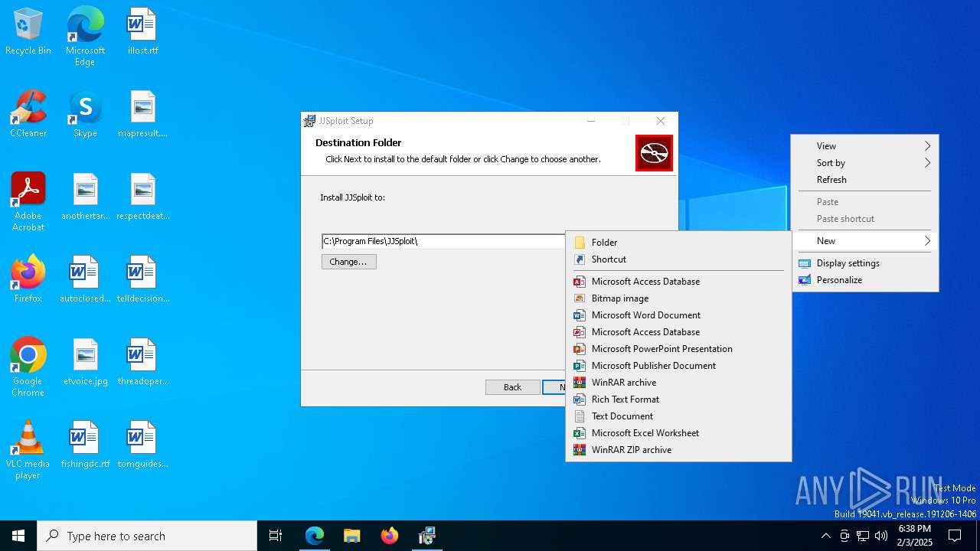This screenshot has width=980, height=551.
Task: Select the illost.rtf desktop file
Action: pyautogui.click(x=142, y=32)
